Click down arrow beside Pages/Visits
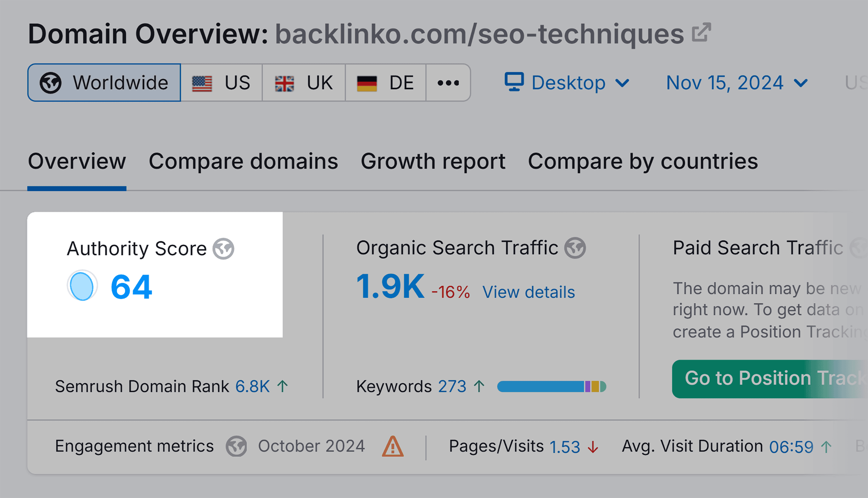This screenshot has width=868, height=498. [x=593, y=447]
